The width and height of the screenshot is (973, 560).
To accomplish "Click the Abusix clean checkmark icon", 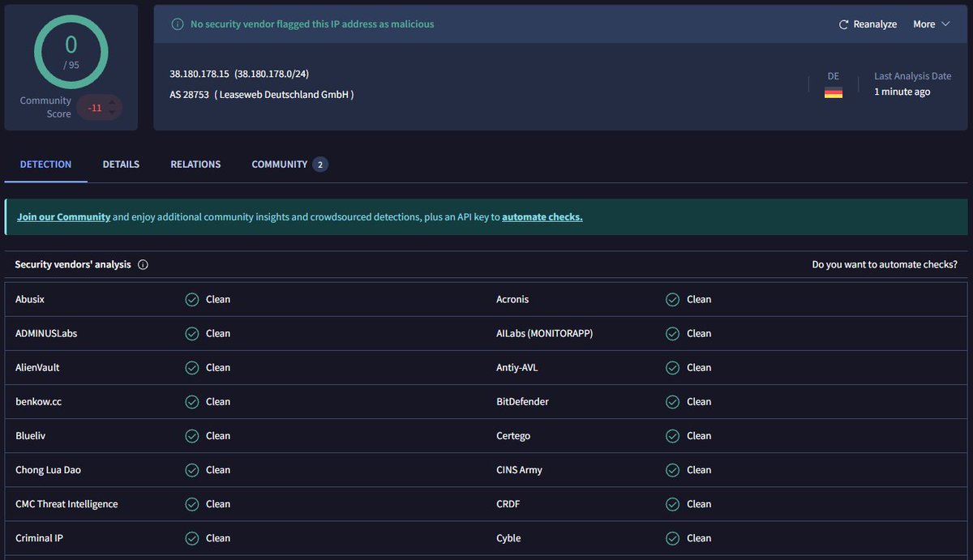I will [192, 300].
